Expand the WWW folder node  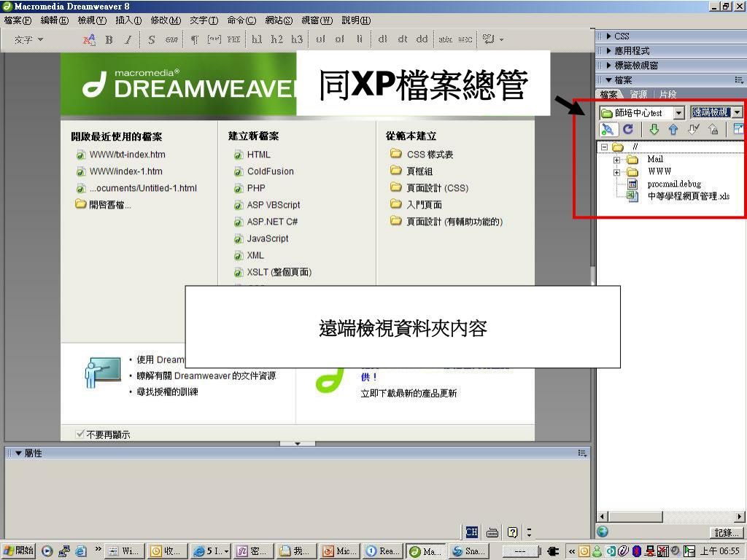tap(616, 172)
